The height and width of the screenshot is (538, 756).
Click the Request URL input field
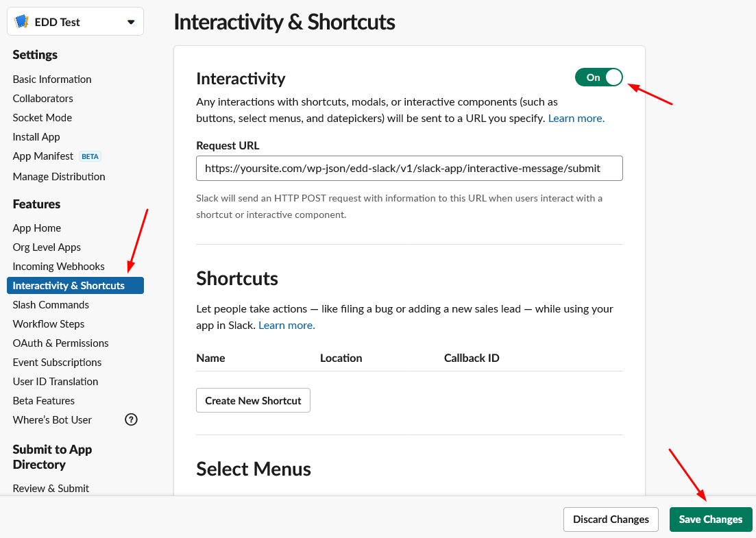[409, 168]
